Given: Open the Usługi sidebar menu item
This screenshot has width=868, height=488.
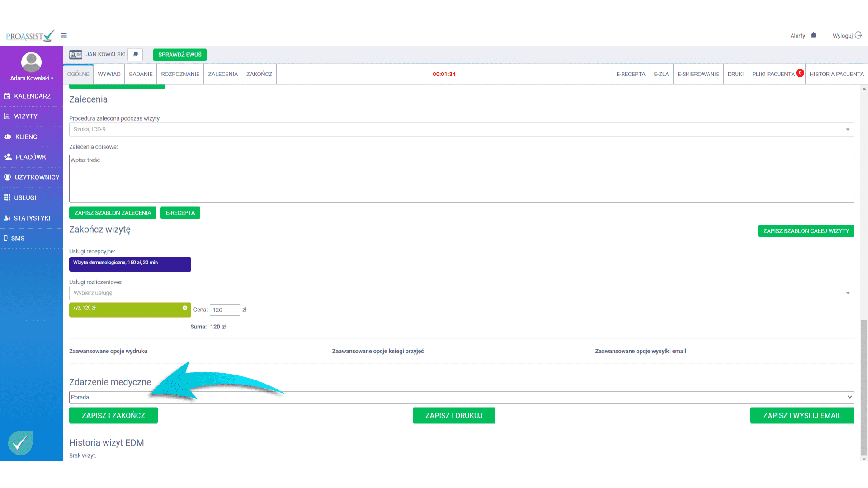Looking at the screenshot, I should [32, 198].
